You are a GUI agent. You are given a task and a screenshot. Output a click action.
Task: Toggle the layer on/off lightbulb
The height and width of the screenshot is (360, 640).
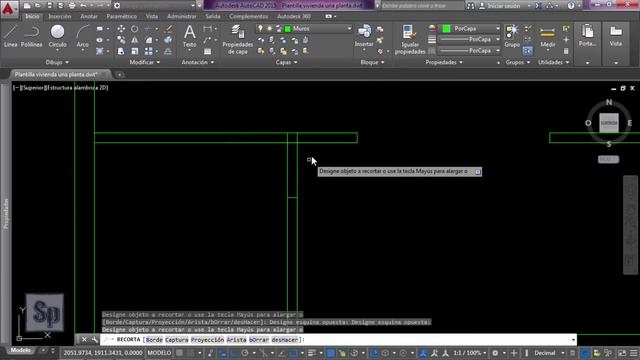[x=260, y=28]
